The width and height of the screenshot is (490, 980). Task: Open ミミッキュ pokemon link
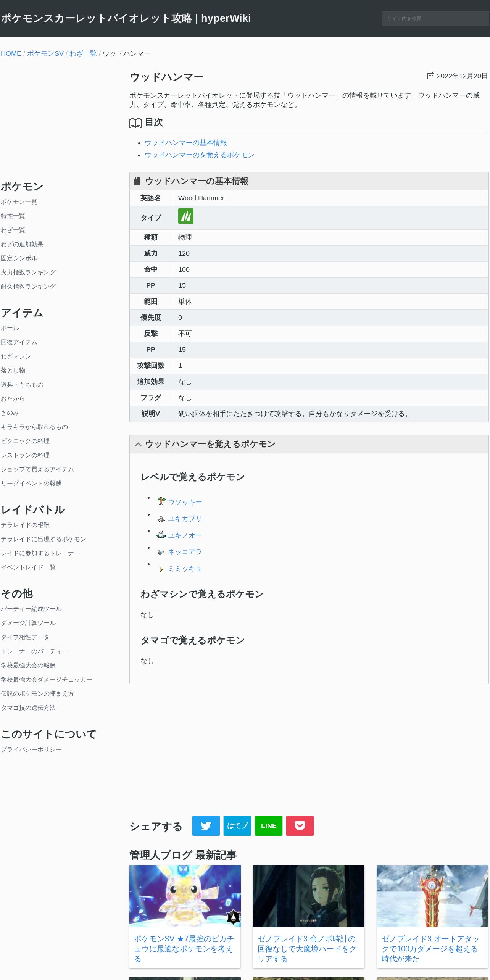point(185,569)
